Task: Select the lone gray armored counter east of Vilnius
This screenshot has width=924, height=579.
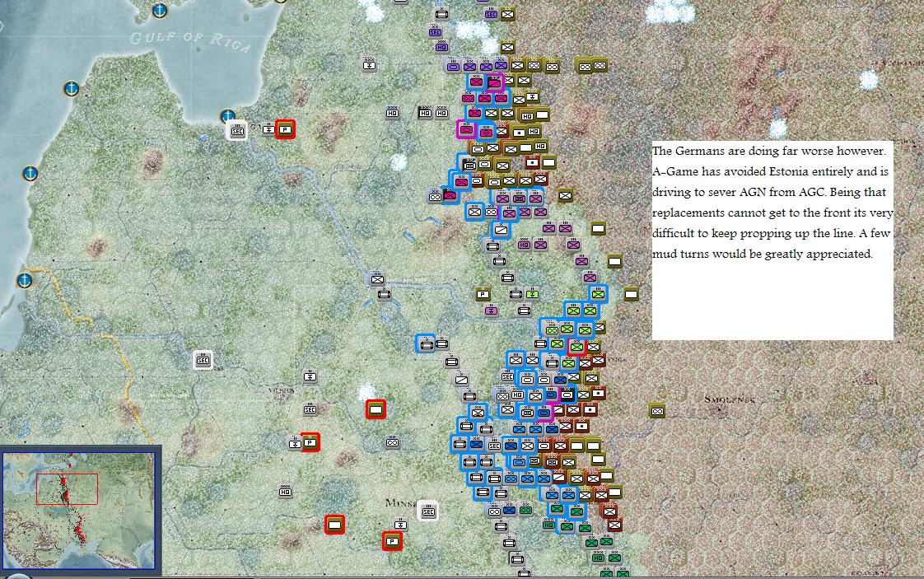Action: pyautogui.click(x=392, y=442)
